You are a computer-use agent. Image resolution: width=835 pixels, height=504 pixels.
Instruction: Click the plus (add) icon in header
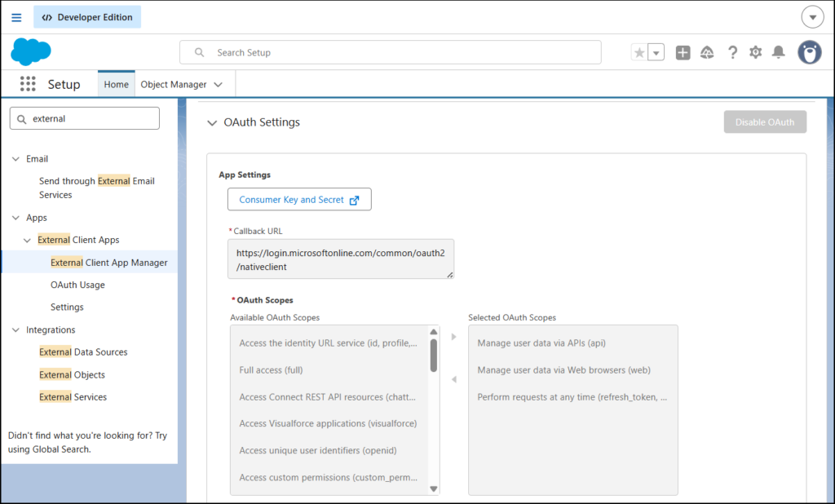coord(683,51)
